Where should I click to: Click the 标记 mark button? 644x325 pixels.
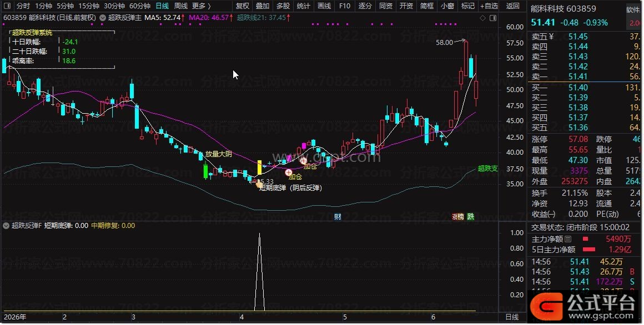pos(468,6)
